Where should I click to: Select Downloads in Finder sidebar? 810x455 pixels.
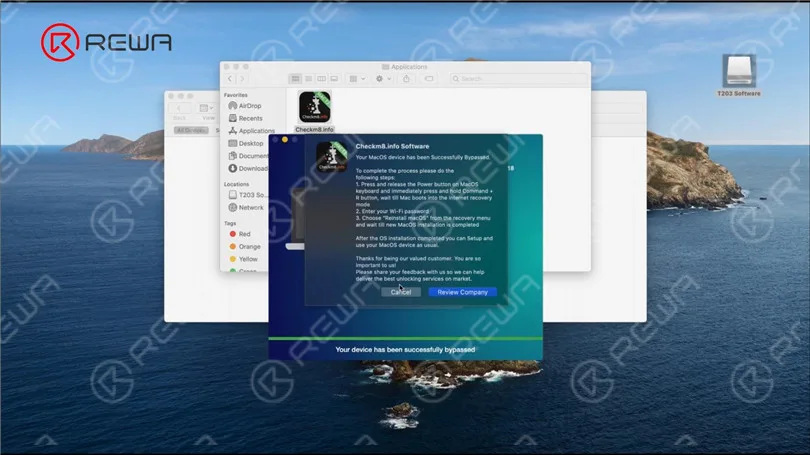248,168
